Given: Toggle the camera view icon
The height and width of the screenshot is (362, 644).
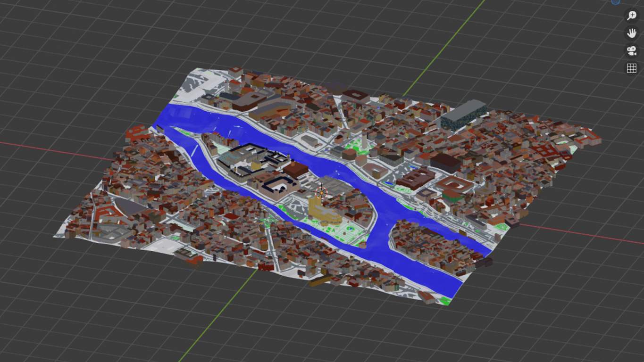Looking at the screenshot, I should 631,50.
